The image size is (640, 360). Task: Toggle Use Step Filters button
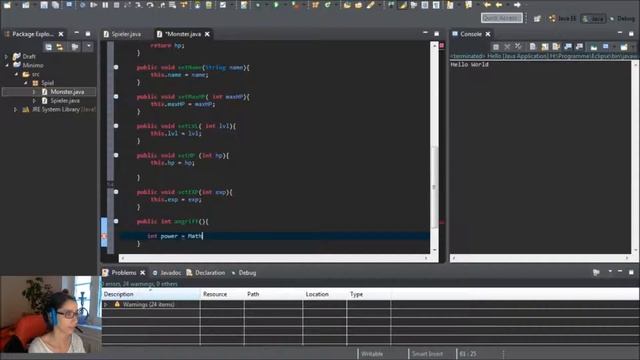click(x=183, y=5)
